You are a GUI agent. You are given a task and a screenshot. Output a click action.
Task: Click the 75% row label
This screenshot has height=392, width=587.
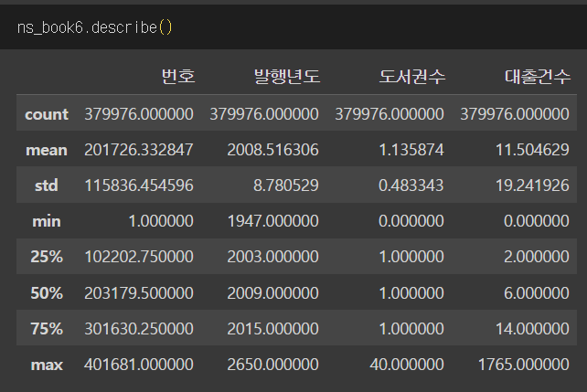click(47, 329)
